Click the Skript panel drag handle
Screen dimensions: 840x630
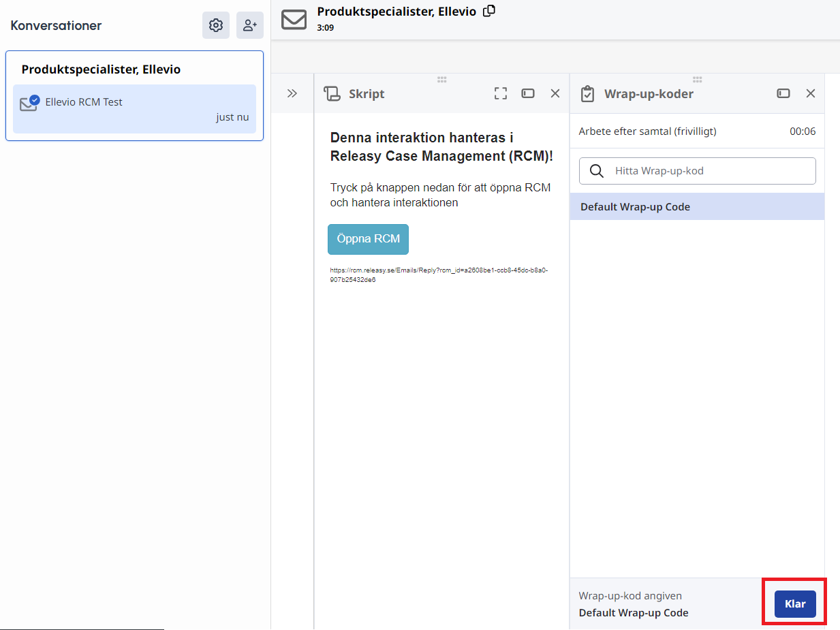(x=441, y=79)
